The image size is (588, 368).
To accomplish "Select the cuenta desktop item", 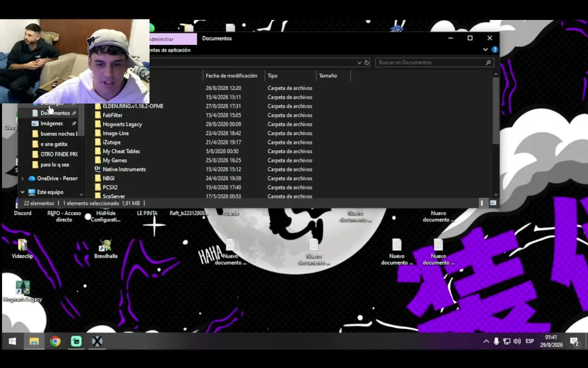I will coord(231,213).
